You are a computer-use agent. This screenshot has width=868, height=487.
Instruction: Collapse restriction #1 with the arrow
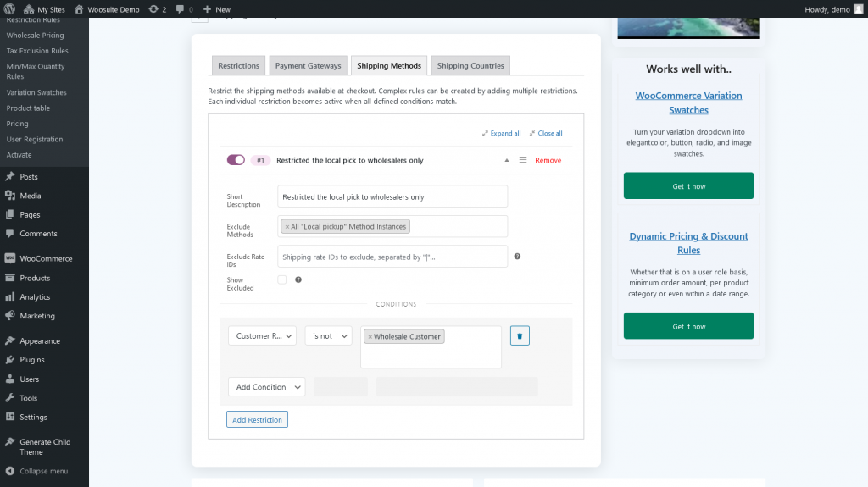(507, 160)
